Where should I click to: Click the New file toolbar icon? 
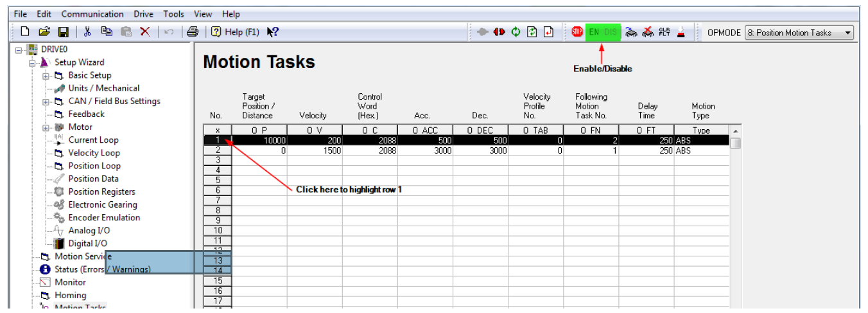pyautogui.click(x=25, y=31)
